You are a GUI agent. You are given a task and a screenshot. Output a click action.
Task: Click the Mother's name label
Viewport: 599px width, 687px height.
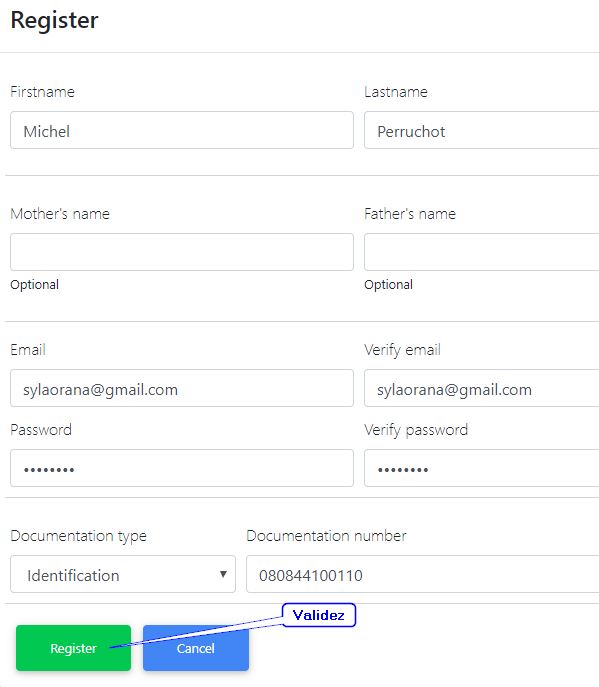point(60,214)
